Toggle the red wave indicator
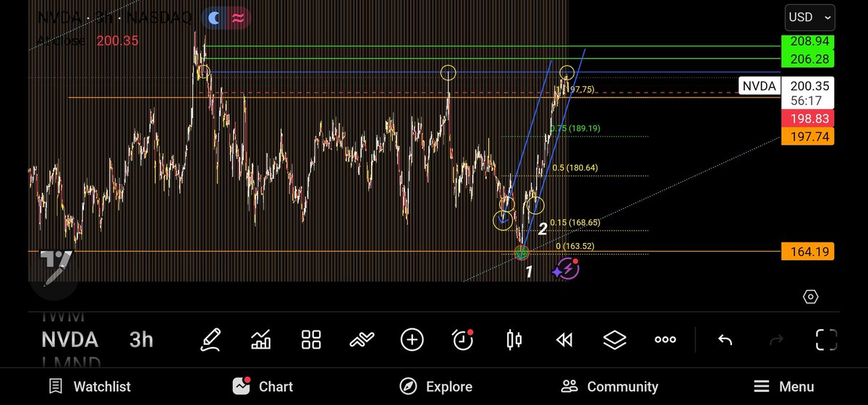This screenshot has height=405, width=868. [x=238, y=19]
